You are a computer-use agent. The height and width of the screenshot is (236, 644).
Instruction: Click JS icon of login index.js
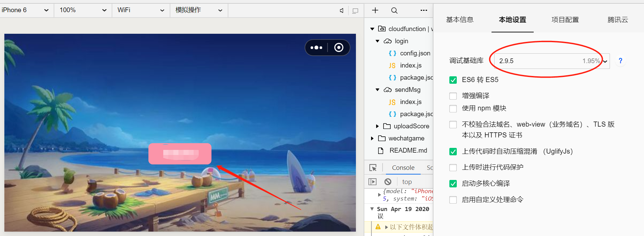[x=392, y=65]
